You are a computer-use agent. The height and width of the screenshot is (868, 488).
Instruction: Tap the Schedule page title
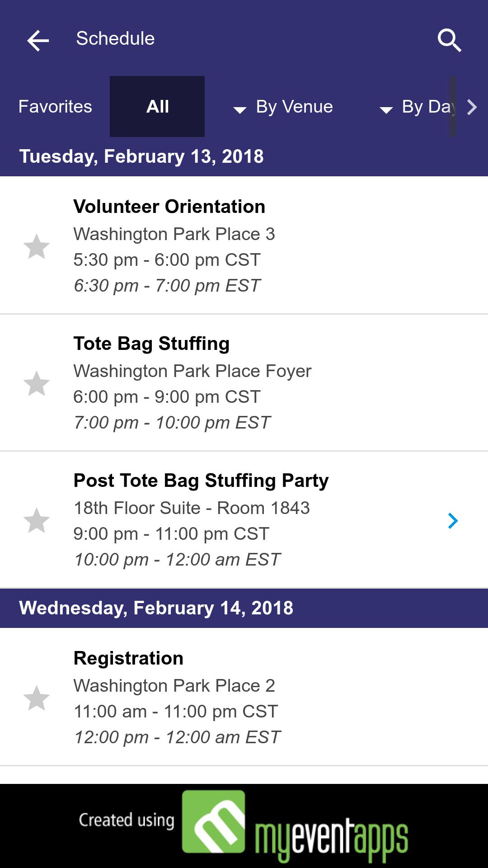(x=116, y=39)
